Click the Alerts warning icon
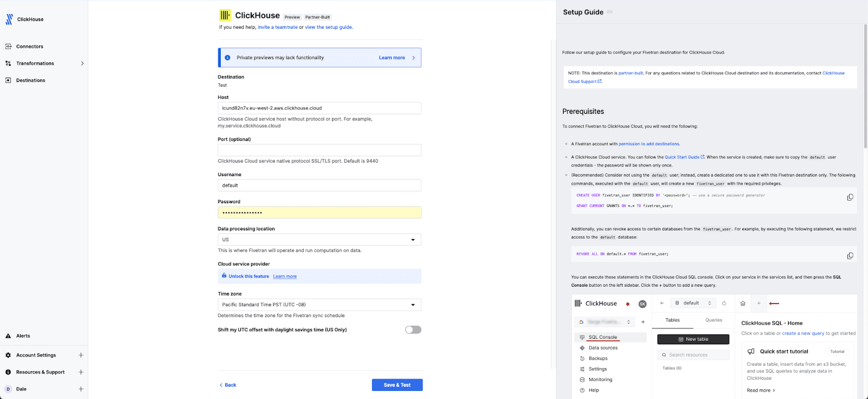Screen dimensions: 868x399 (8, 336)
